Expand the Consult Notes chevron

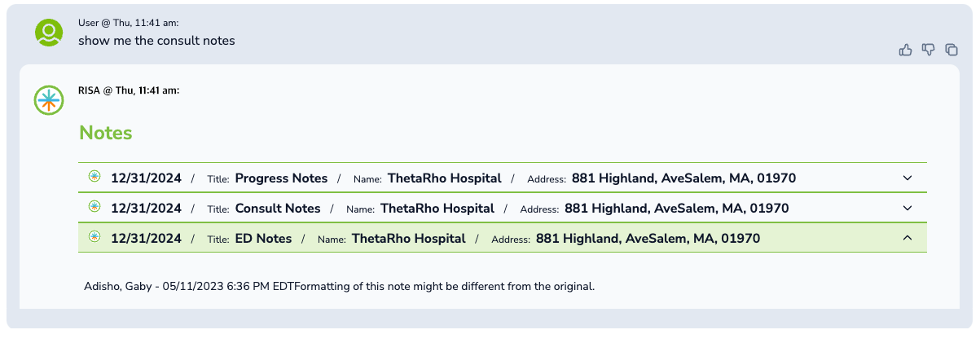point(907,208)
